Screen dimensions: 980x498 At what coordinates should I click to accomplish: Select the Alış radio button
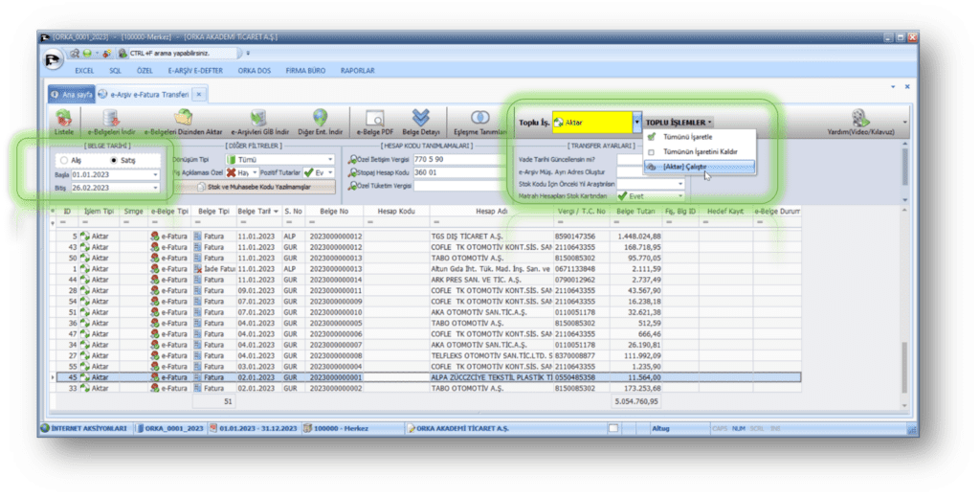coord(64,160)
